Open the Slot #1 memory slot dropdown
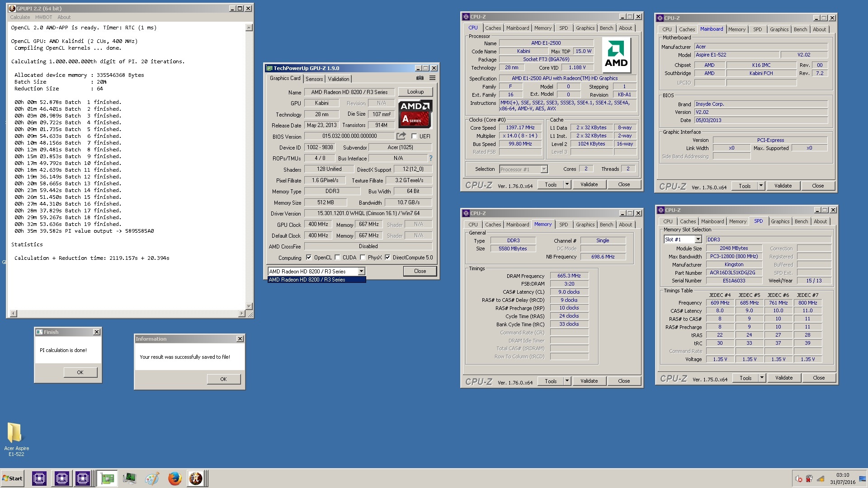 tap(698, 239)
